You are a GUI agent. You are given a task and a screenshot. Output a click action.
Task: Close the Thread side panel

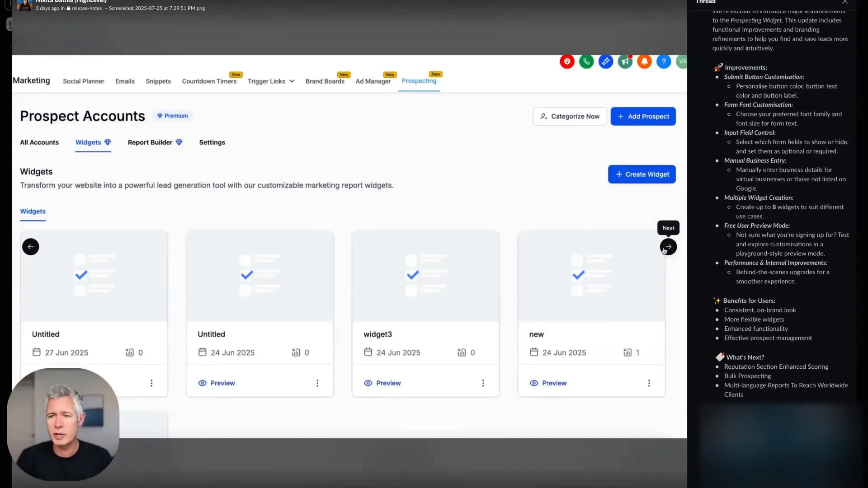tap(845, 2)
